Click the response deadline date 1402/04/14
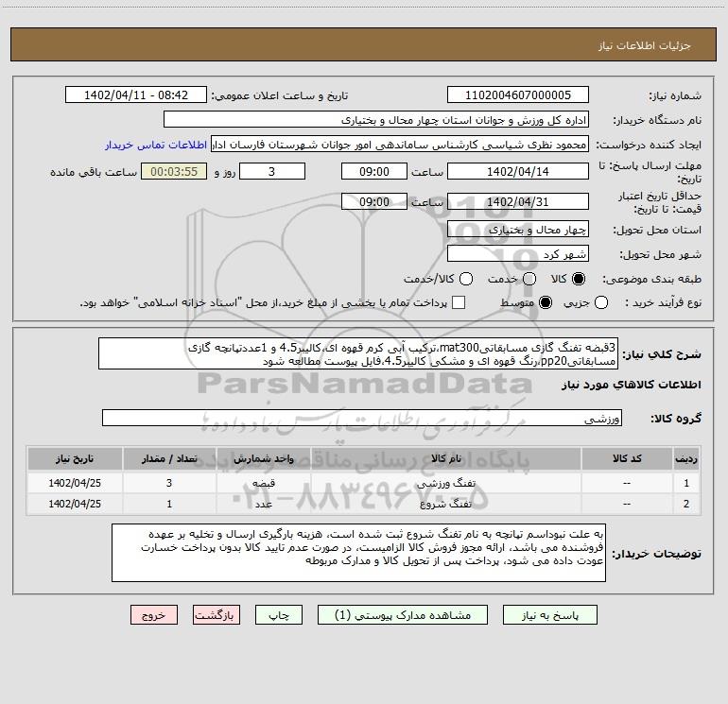Viewport: 728px width, 704px height. click(518, 171)
